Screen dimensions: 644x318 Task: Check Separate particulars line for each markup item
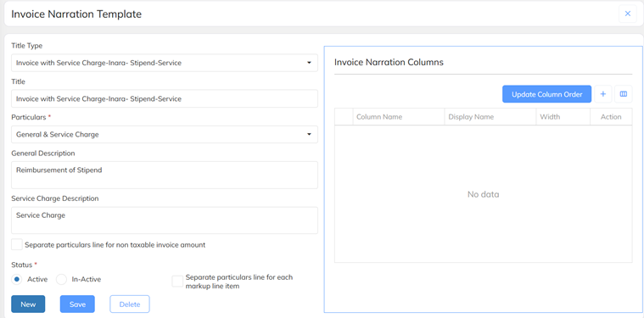point(177,282)
